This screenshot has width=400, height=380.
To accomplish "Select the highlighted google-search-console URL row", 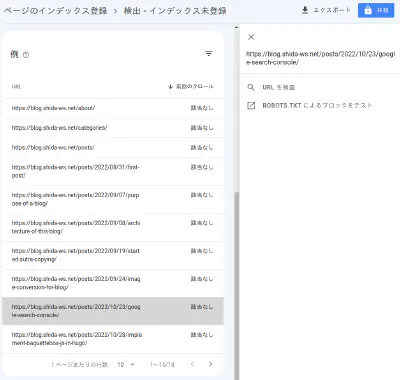I will (113, 311).
